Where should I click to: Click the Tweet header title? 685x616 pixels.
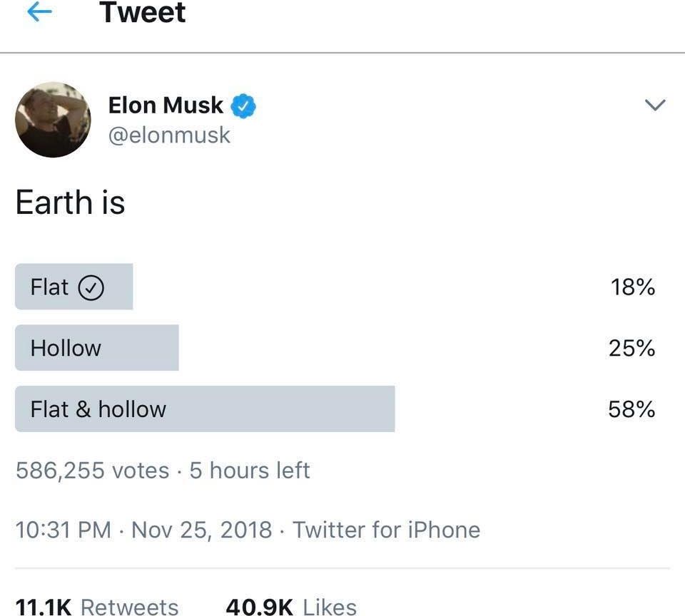(143, 13)
